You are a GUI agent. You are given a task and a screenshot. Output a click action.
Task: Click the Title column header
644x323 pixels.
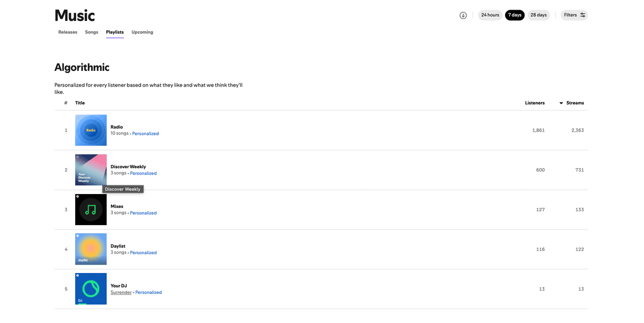tap(80, 103)
